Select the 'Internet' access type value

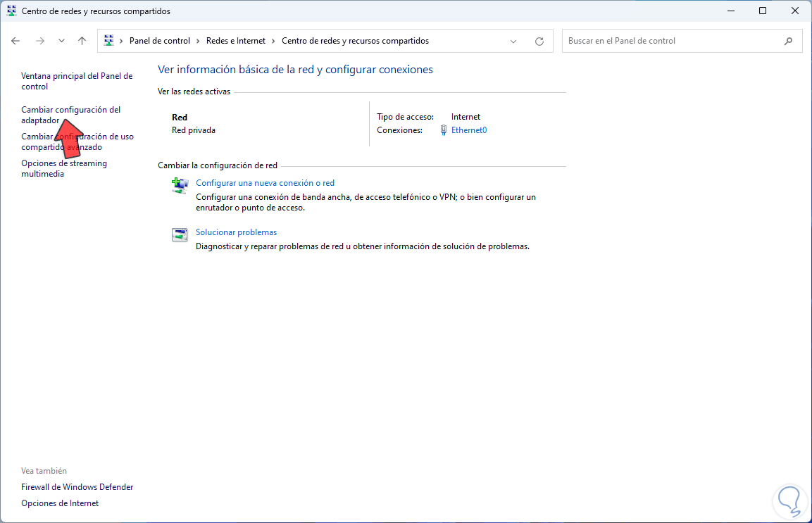pyautogui.click(x=466, y=117)
